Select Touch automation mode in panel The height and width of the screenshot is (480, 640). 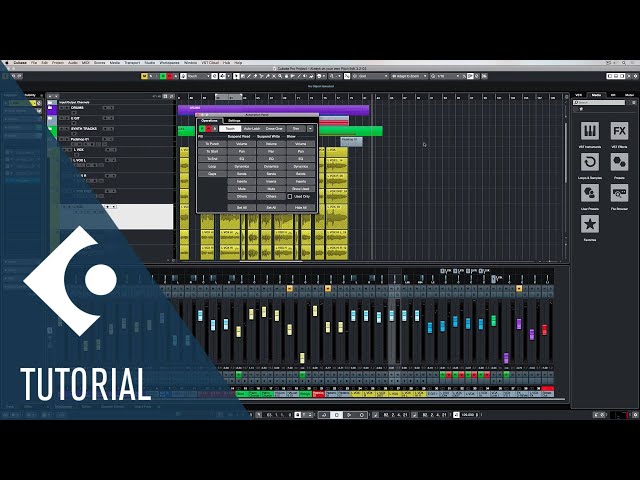tap(230, 129)
